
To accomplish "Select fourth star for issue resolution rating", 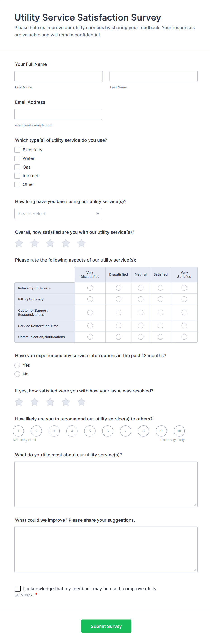I will point(66,402).
